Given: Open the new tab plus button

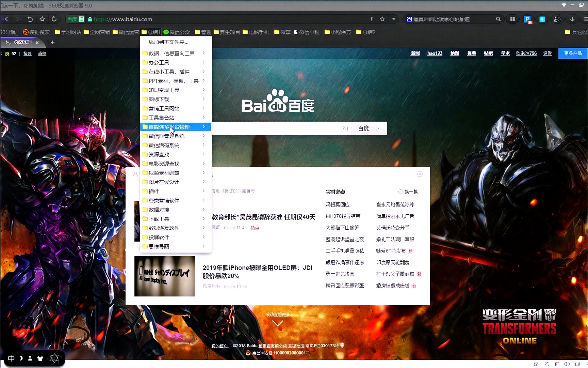Looking at the screenshot, I should [52, 42].
